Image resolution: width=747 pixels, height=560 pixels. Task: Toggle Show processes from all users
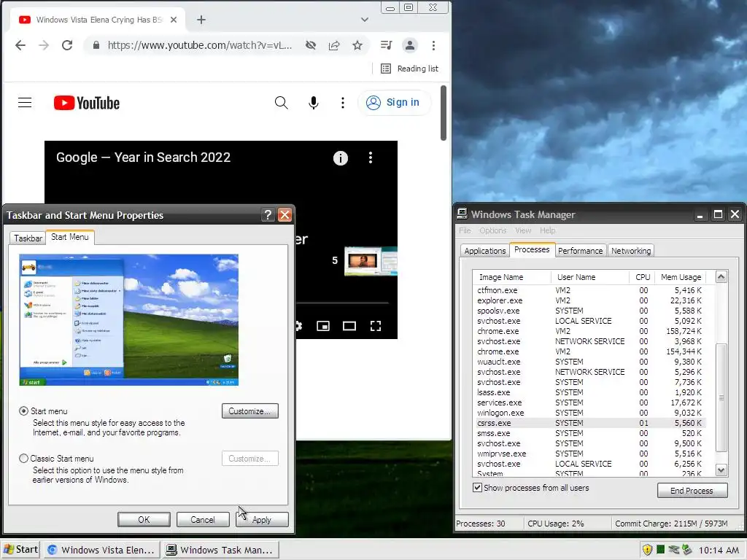pos(477,488)
